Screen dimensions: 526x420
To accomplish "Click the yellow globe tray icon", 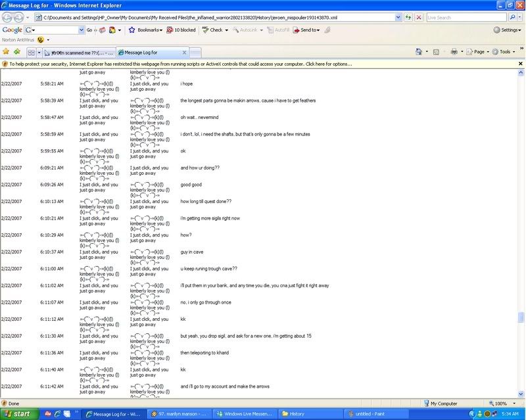I will 487,414.
